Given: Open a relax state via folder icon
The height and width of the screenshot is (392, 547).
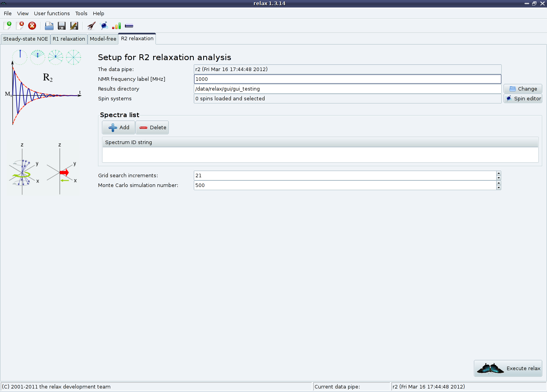Looking at the screenshot, I should [x=49, y=26].
